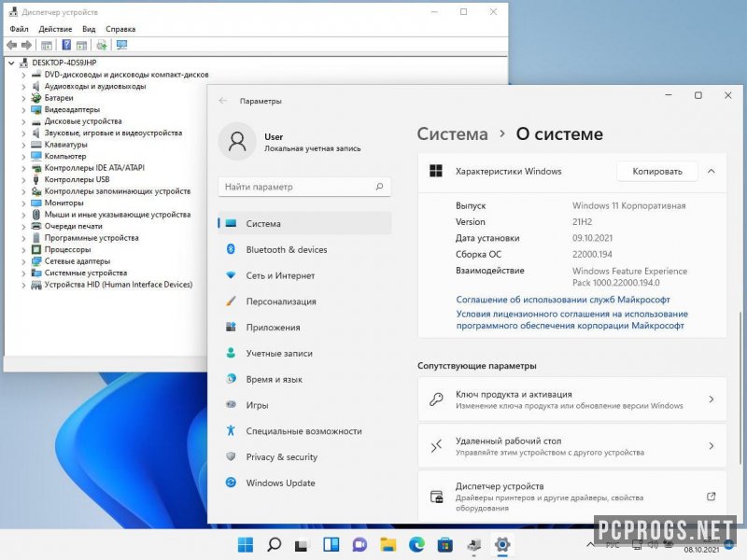Click the Компьютер device icon
This screenshot has width=747, height=560.
(x=36, y=156)
